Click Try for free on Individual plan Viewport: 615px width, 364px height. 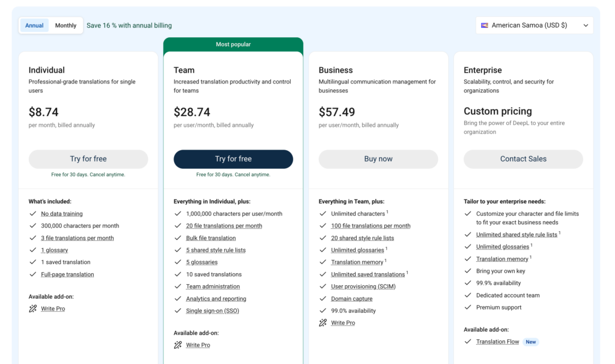pos(88,159)
